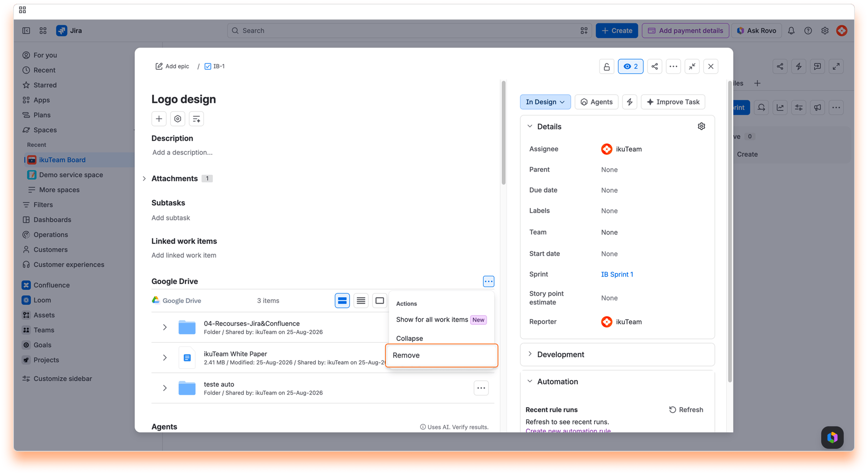Expand the teste auto folder
Screen dimensions: 868x474
pyautogui.click(x=165, y=388)
